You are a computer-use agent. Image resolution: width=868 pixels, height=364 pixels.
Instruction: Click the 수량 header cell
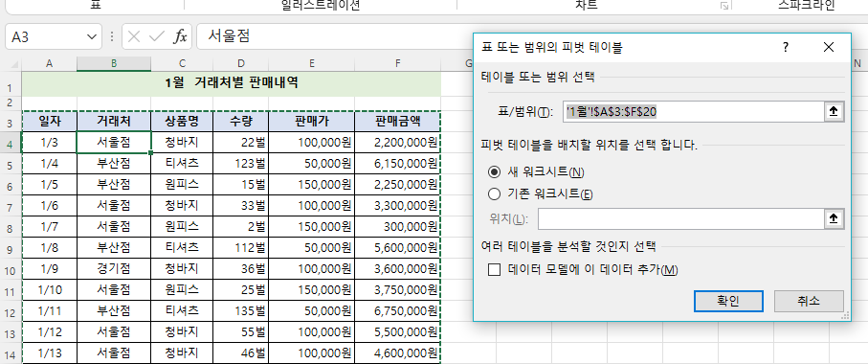(241, 121)
